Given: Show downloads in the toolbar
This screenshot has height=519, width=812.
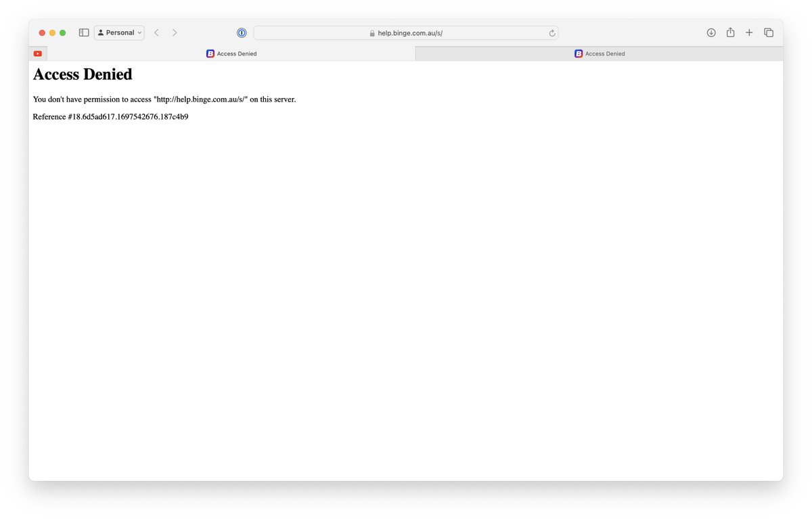Looking at the screenshot, I should (x=711, y=32).
